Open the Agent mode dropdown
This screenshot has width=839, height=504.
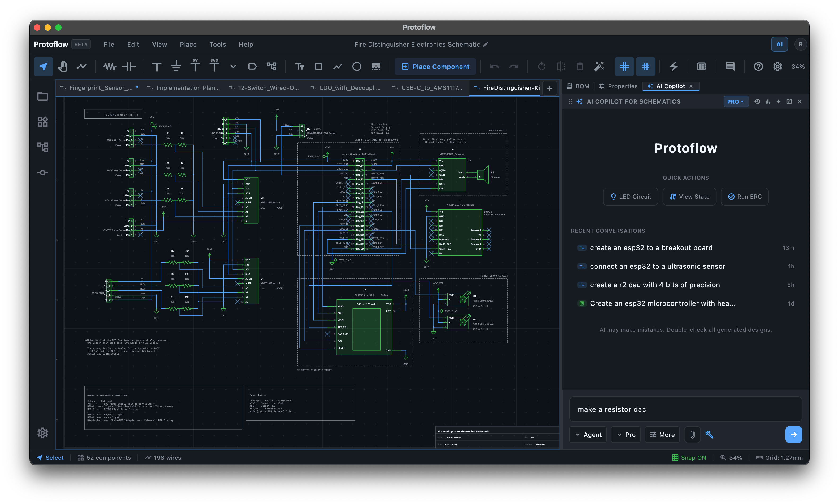tap(588, 435)
